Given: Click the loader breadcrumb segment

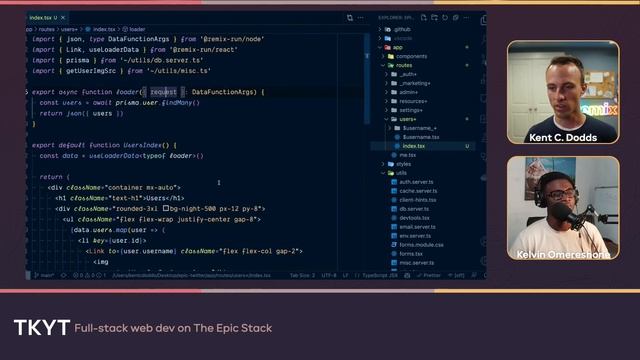Looking at the screenshot, I should (137, 29).
